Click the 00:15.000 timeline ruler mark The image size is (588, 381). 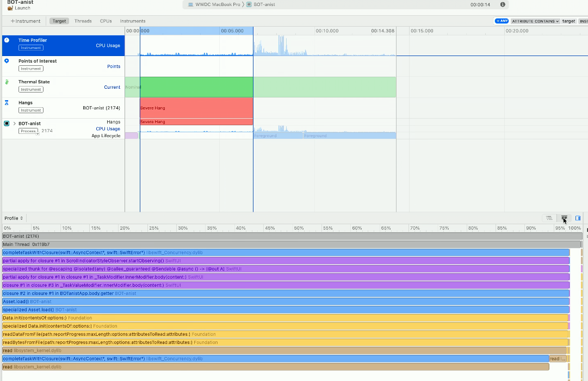point(422,31)
